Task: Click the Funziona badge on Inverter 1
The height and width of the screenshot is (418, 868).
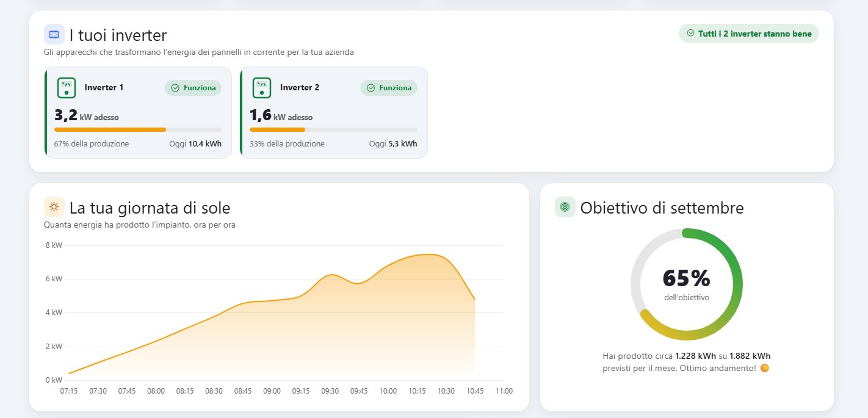Action: point(193,88)
